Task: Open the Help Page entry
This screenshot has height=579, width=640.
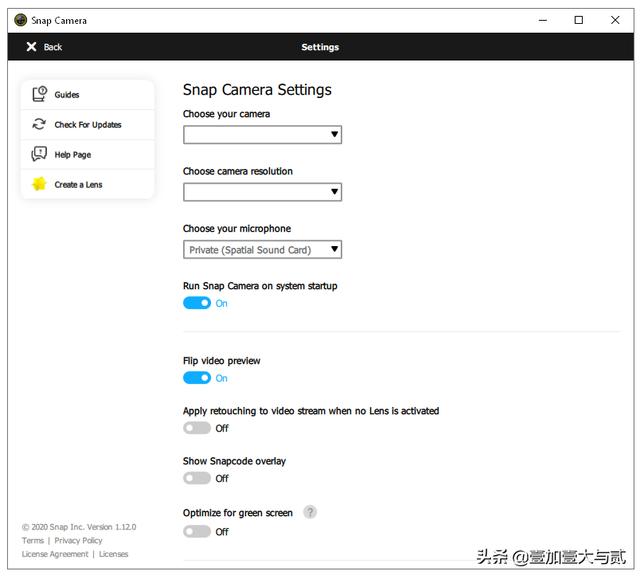Action: coord(87,154)
